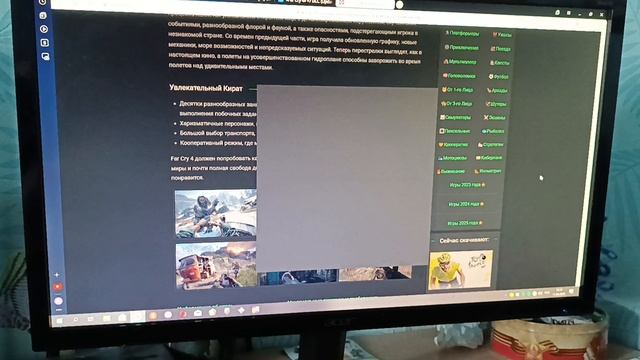Viewport: 640px width, 360px height.
Task: Open the white round icon in browser sidebar
Action: (x=58, y=301)
